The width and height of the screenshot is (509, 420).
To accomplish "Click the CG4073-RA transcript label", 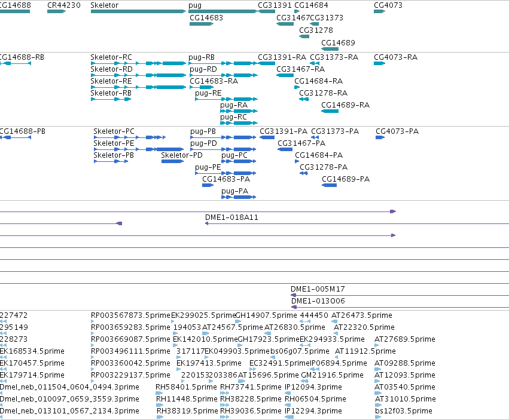I will click(396, 57).
